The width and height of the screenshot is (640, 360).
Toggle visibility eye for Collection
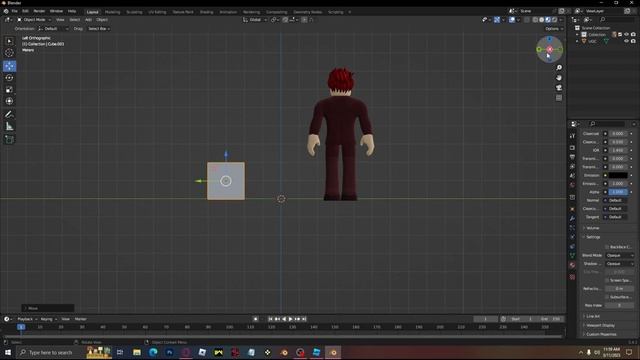point(627,35)
